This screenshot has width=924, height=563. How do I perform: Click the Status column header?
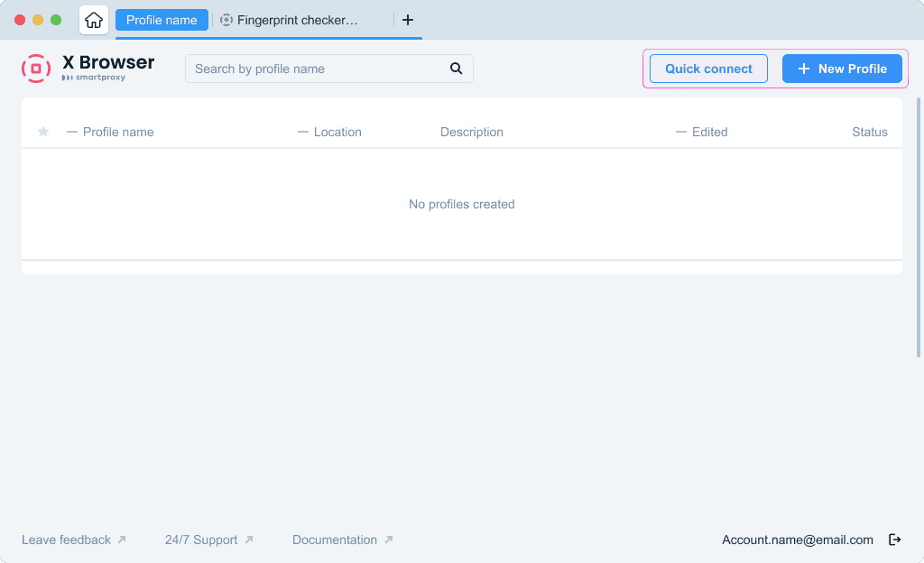pyautogui.click(x=869, y=132)
